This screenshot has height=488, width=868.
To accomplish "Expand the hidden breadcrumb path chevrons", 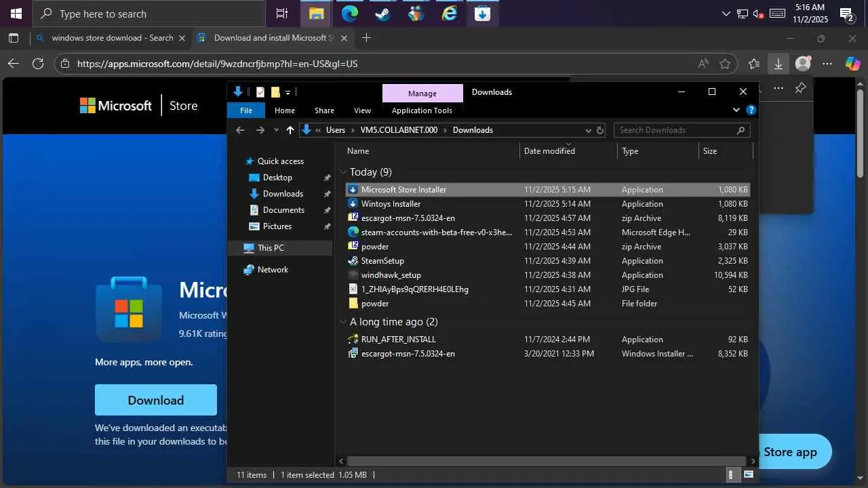I will [x=318, y=130].
